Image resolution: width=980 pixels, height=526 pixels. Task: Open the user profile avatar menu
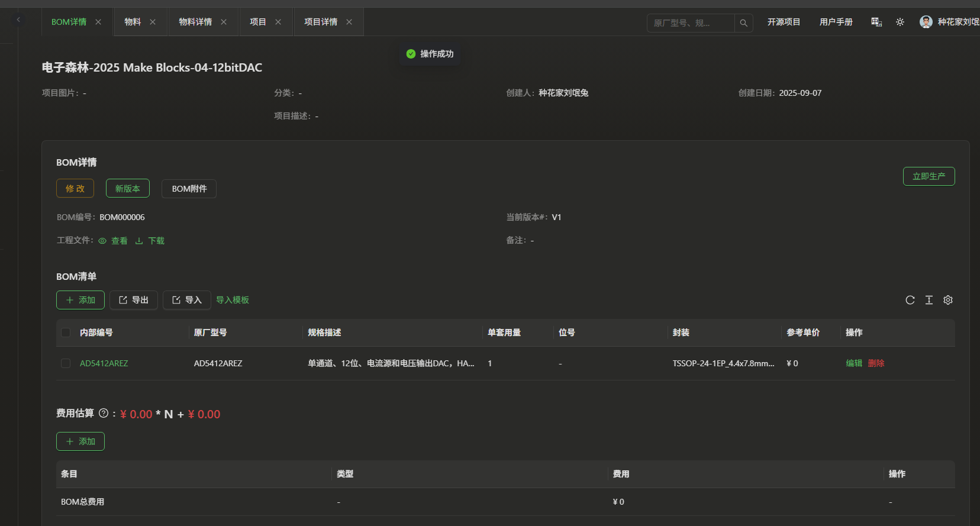coord(926,22)
